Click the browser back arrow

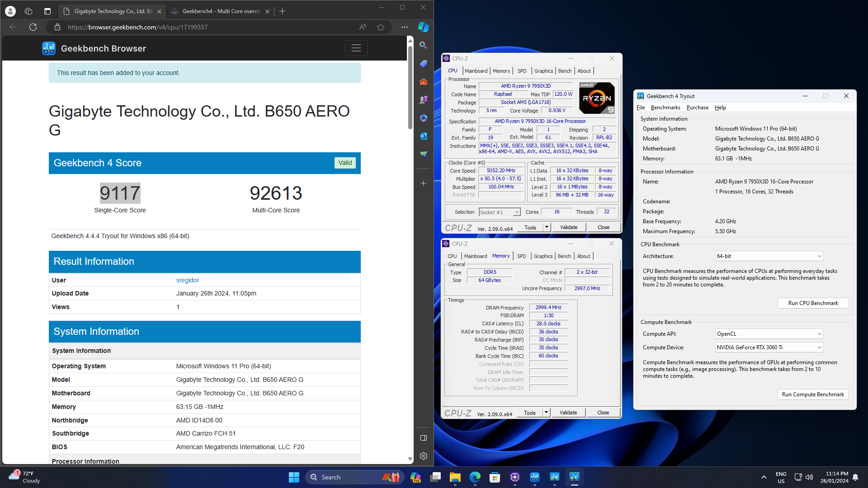pyautogui.click(x=13, y=27)
